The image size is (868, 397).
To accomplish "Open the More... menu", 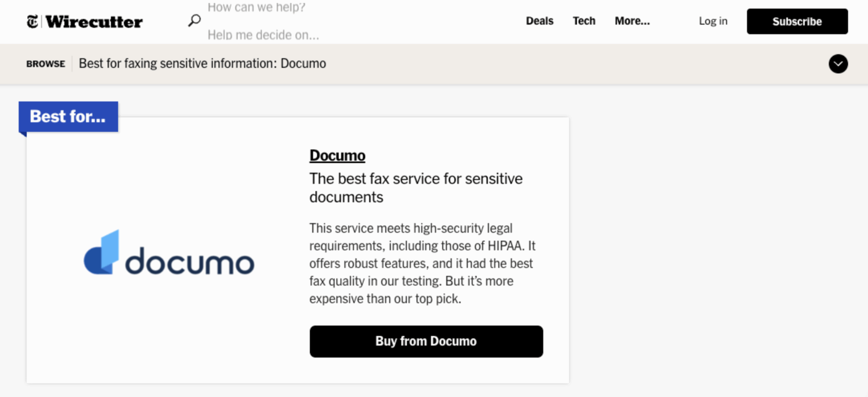I will 632,21.
